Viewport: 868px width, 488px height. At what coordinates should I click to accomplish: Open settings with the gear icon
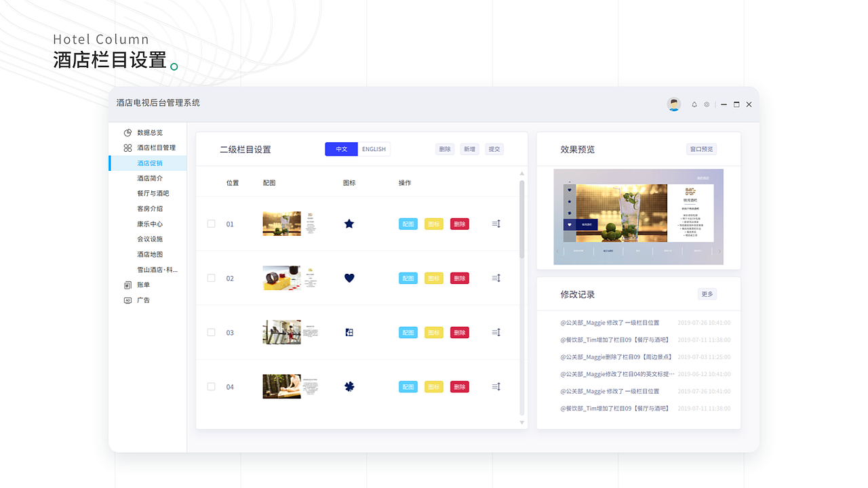tap(707, 104)
